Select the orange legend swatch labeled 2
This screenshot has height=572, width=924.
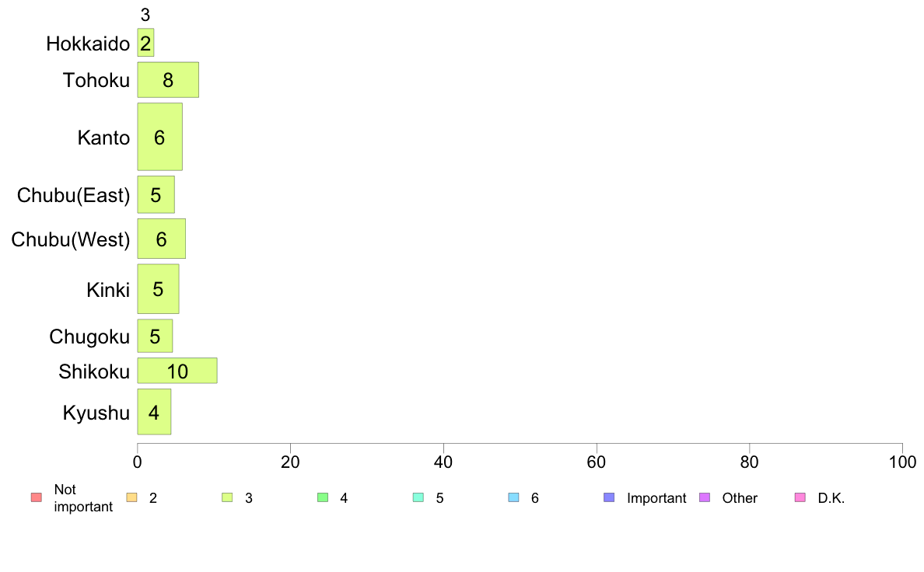(x=131, y=497)
